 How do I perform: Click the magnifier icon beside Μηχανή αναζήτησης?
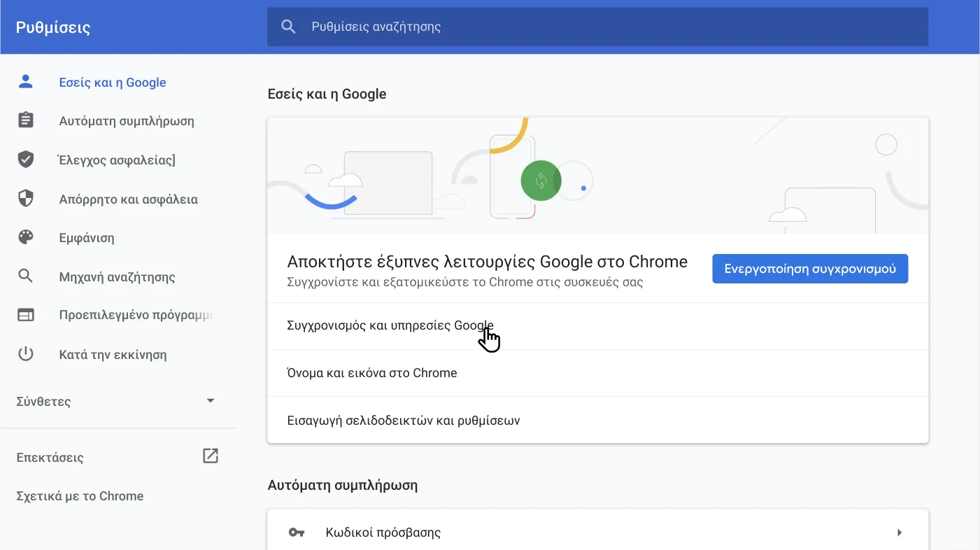[26, 276]
